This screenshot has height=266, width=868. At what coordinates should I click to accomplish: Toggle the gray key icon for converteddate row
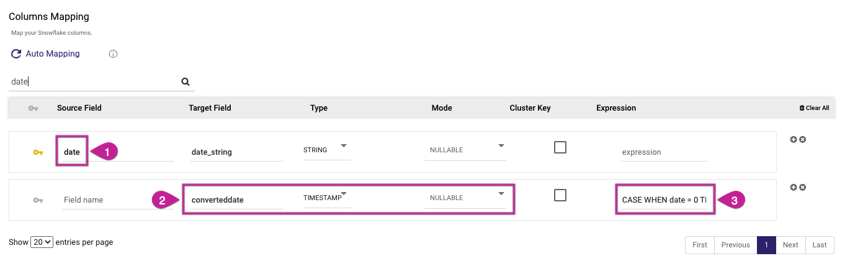[x=38, y=200]
